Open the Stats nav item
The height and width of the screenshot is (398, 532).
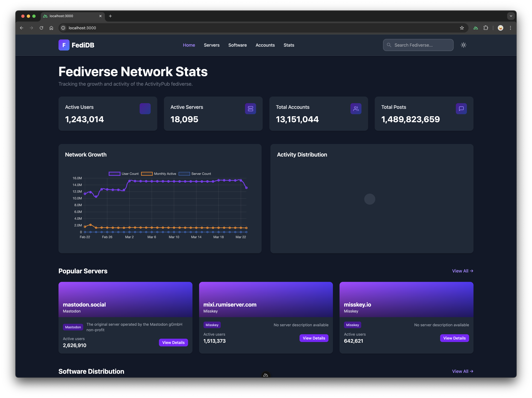coord(289,45)
